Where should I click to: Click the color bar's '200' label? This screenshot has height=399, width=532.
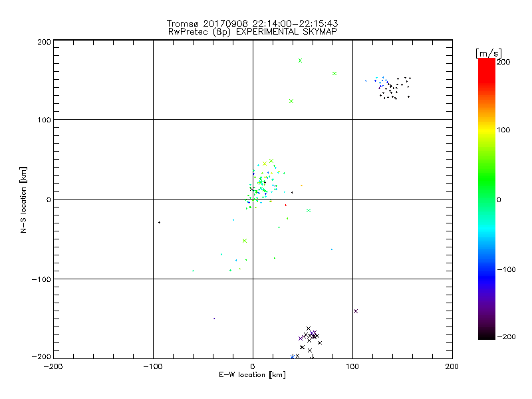pyautogui.click(x=503, y=62)
